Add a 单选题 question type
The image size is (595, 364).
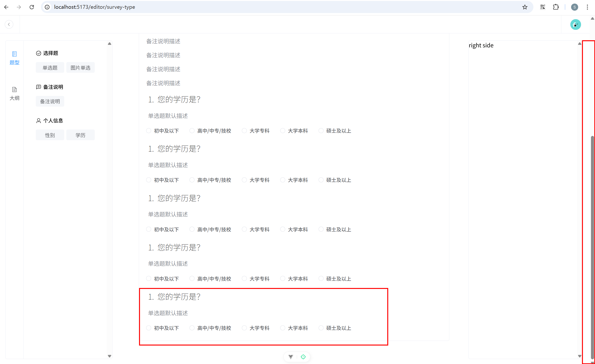pyautogui.click(x=50, y=67)
